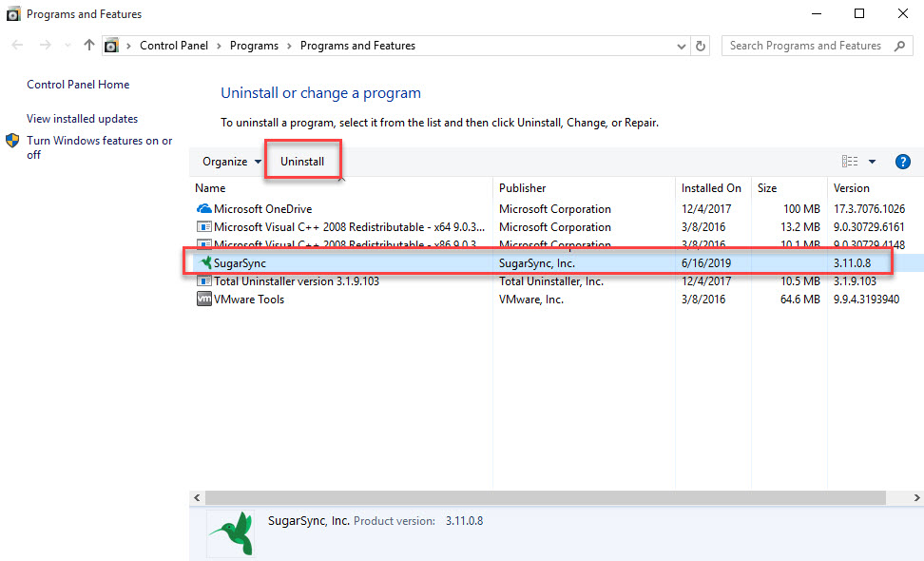Click the shield icon beside Windows features
Viewport: 924px width, 561px height.
pyautogui.click(x=12, y=141)
